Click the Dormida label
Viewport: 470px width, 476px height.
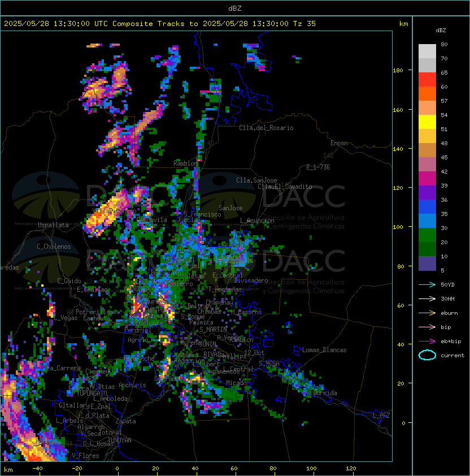325,393
